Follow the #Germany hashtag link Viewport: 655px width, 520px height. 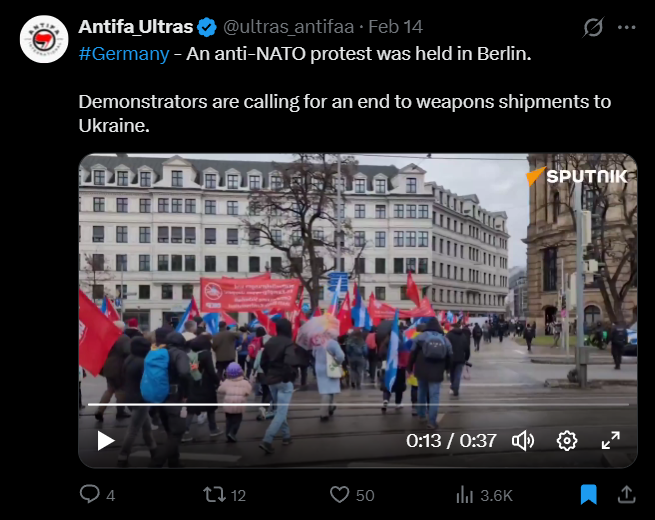(x=124, y=53)
